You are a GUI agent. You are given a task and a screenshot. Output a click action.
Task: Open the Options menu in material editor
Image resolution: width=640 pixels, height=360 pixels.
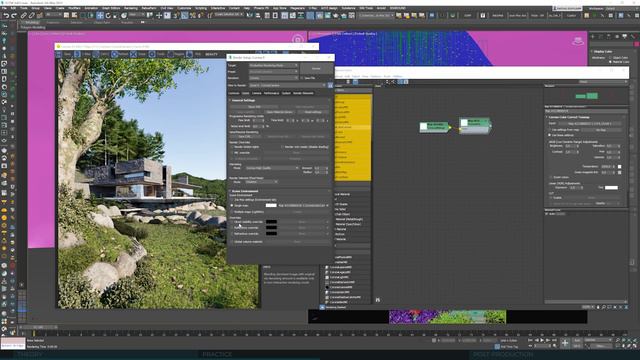[375, 76]
